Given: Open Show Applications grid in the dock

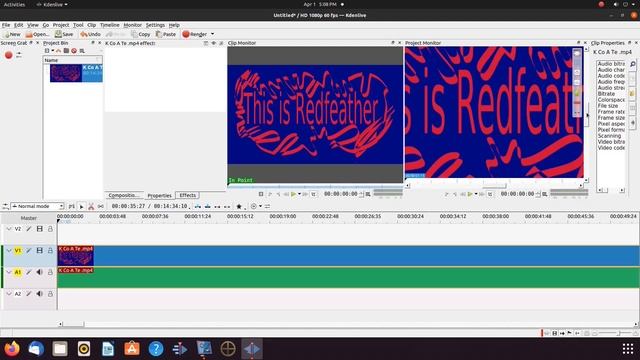Looking at the screenshot, I should click(x=628, y=349).
